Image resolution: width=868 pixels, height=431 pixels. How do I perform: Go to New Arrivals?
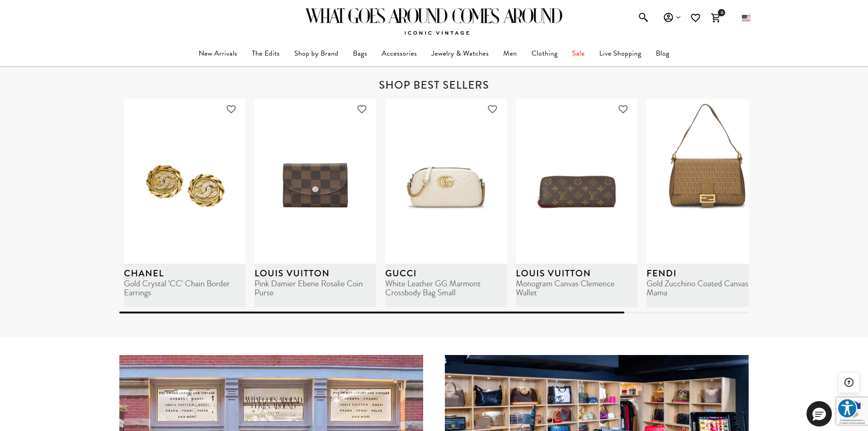tap(218, 53)
